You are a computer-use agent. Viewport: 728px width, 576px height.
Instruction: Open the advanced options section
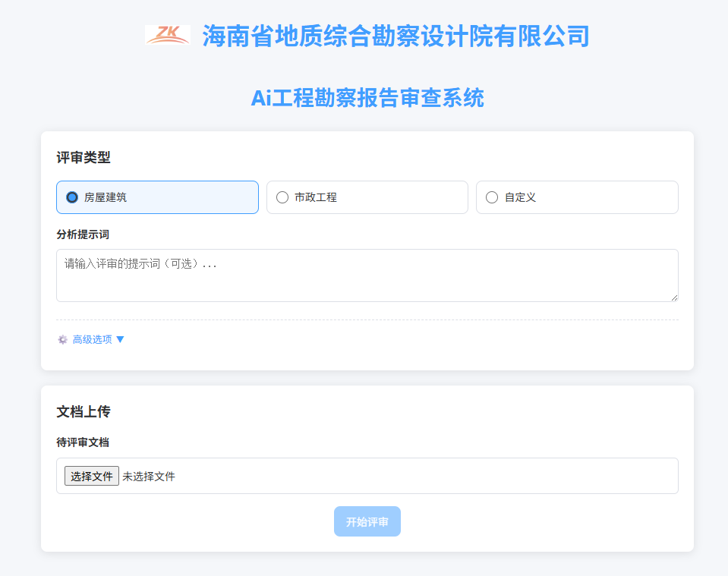pyautogui.click(x=91, y=339)
